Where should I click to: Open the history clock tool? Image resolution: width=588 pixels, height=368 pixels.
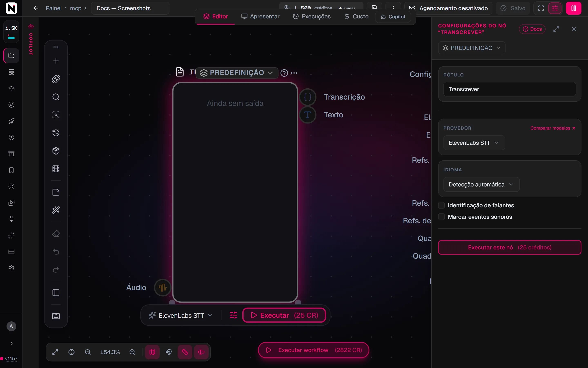click(56, 133)
